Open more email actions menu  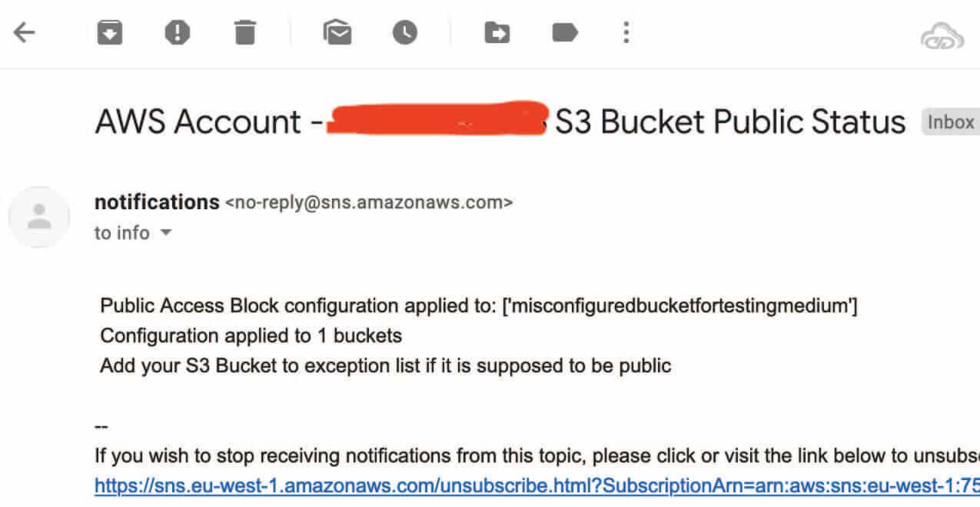626,32
